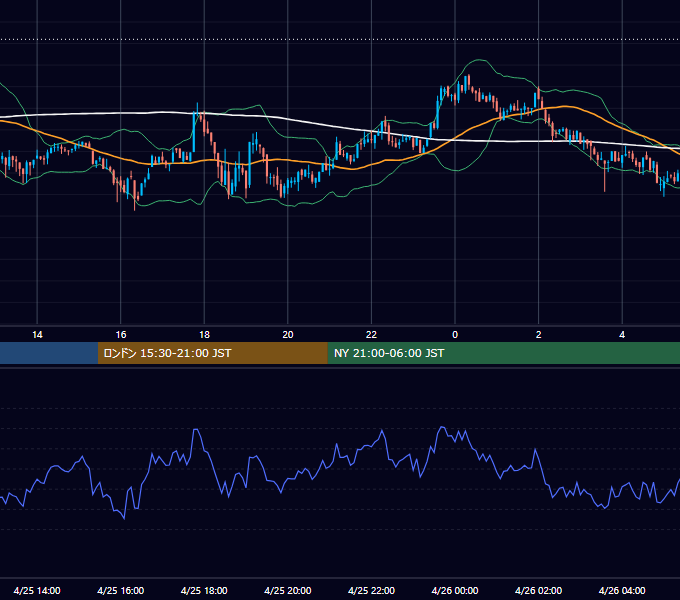Viewport: 680px width, 600px height.
Task: Click the 4/26 04:00 date label
Action: pos(622,590)
